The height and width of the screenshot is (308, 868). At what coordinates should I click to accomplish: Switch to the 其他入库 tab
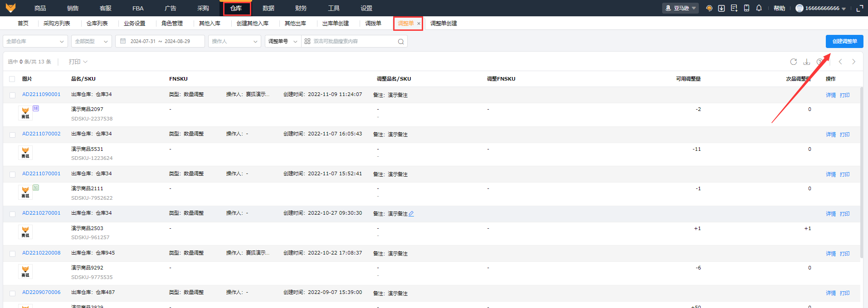click(x=210, y=24)
